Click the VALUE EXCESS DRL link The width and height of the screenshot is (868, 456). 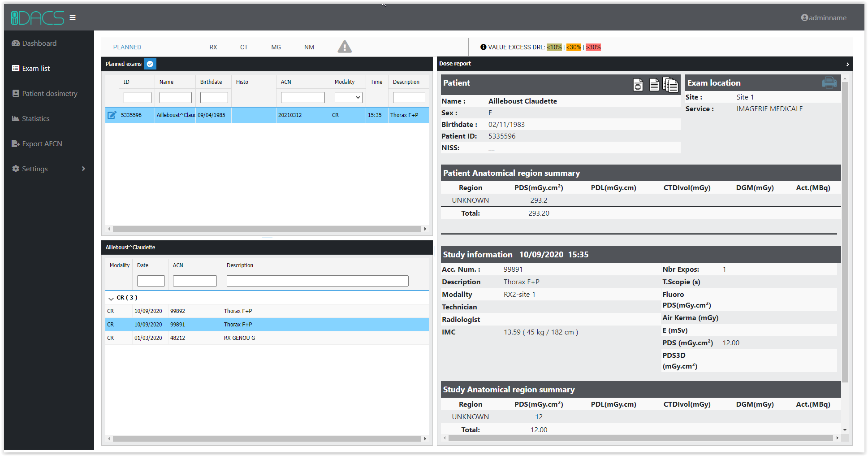516,47
